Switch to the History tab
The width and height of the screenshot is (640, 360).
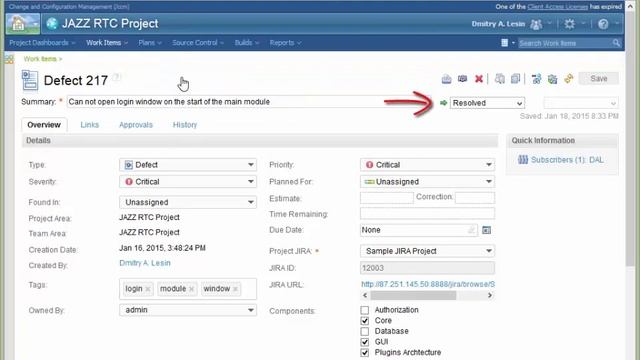coord(184,125)
